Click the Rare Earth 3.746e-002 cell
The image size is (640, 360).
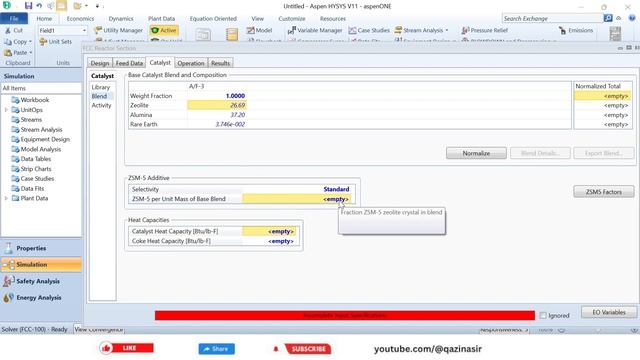[x=217, y=124]
